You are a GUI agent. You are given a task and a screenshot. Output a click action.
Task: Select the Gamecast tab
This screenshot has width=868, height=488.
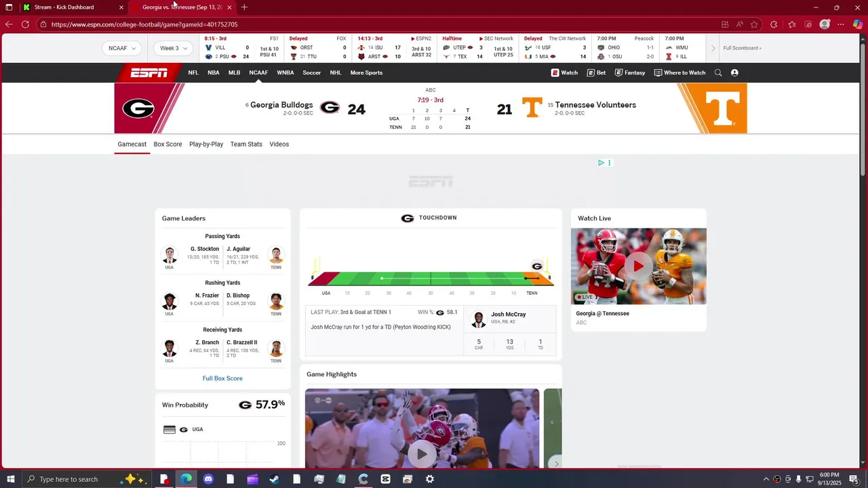pos(132,144)
